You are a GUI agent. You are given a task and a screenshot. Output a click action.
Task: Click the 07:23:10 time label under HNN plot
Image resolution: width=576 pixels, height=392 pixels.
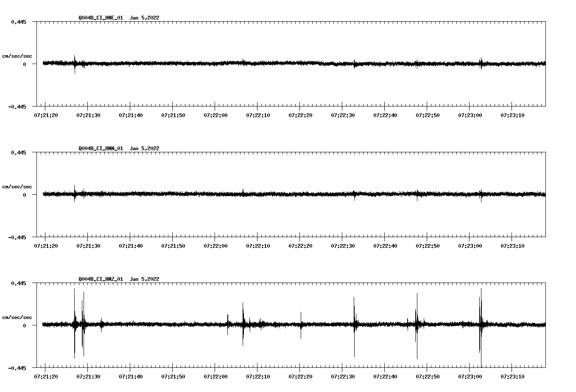click(512, 246)
